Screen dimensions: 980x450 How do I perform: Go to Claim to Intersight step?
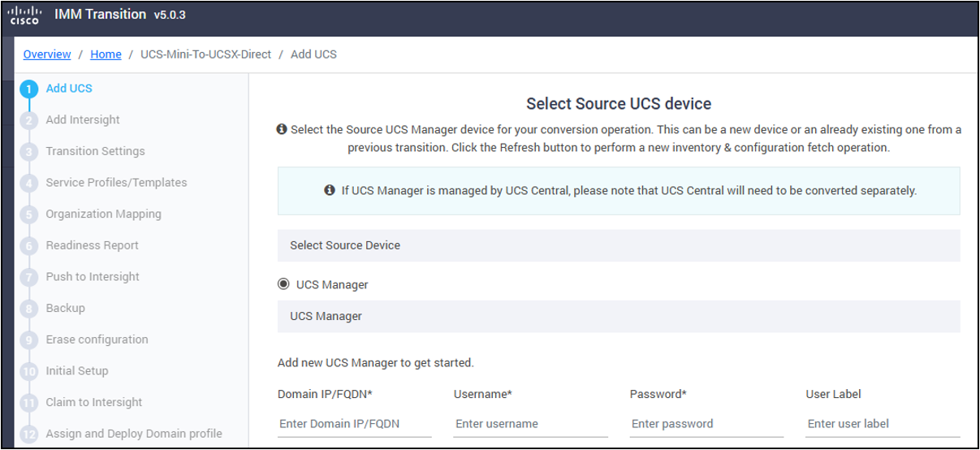(x=94, y=402)
